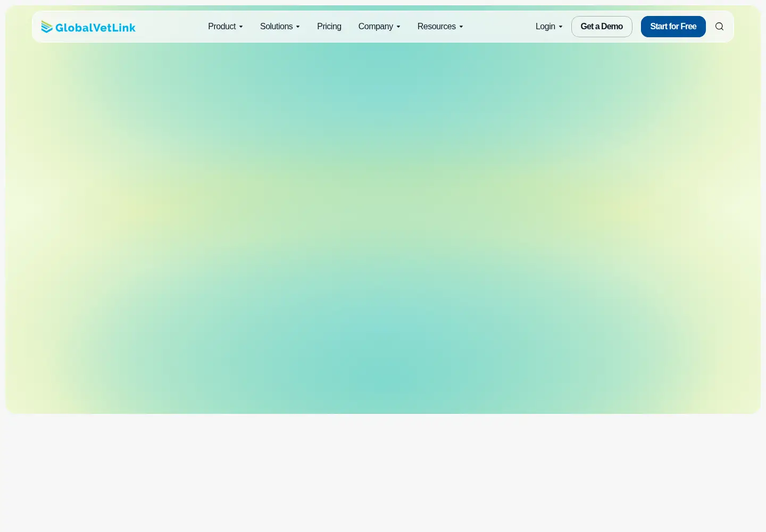Click the Get a Demo button
Screen dimensions: 766x532
coord(602,27)
